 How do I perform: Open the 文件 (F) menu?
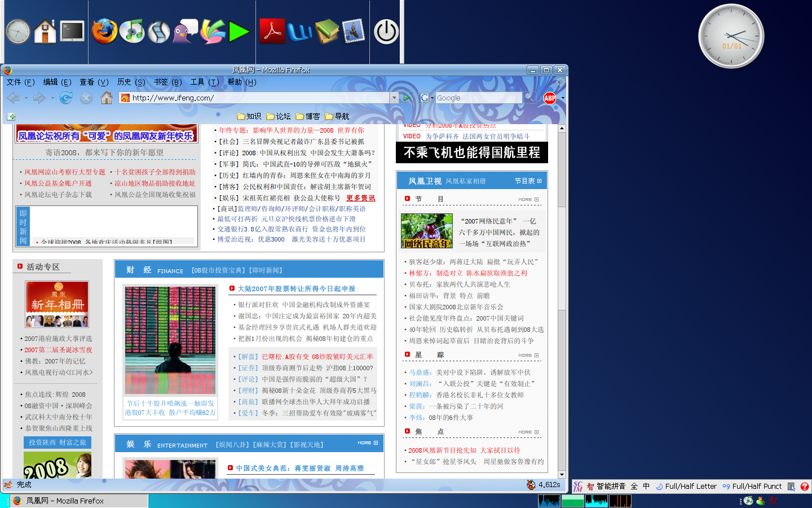tap(21, 82)
